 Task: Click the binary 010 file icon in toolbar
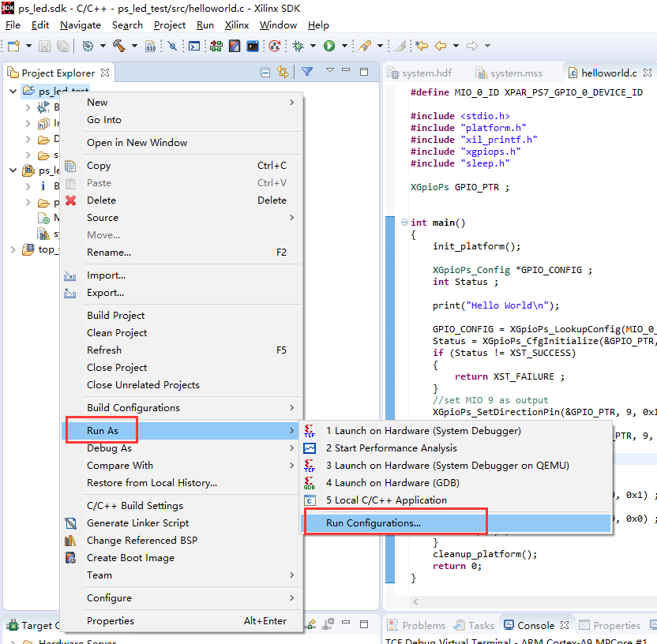[150, 46]
